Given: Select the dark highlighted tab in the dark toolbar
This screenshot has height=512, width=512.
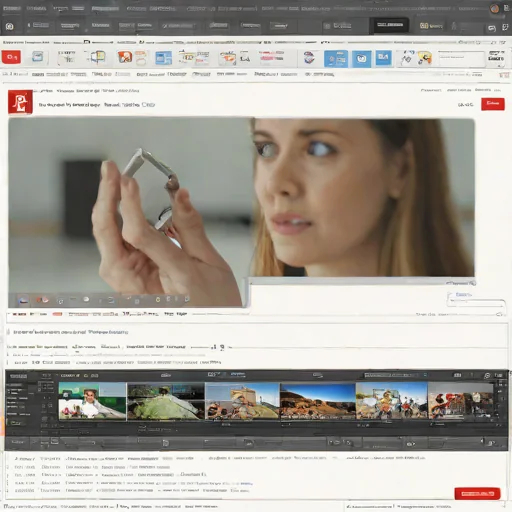Looking at the screenshot, I should click(390, 25).
